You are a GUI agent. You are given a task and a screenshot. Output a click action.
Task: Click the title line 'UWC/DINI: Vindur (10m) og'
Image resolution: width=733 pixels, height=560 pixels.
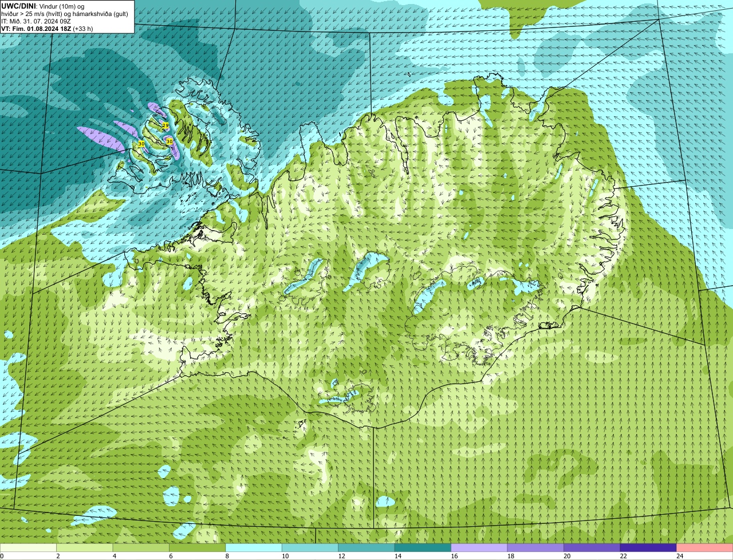(x=43, y=6)
